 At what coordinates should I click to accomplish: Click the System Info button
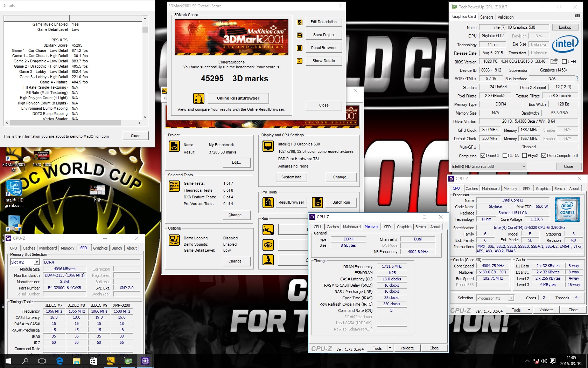click(x=291, y=177)
